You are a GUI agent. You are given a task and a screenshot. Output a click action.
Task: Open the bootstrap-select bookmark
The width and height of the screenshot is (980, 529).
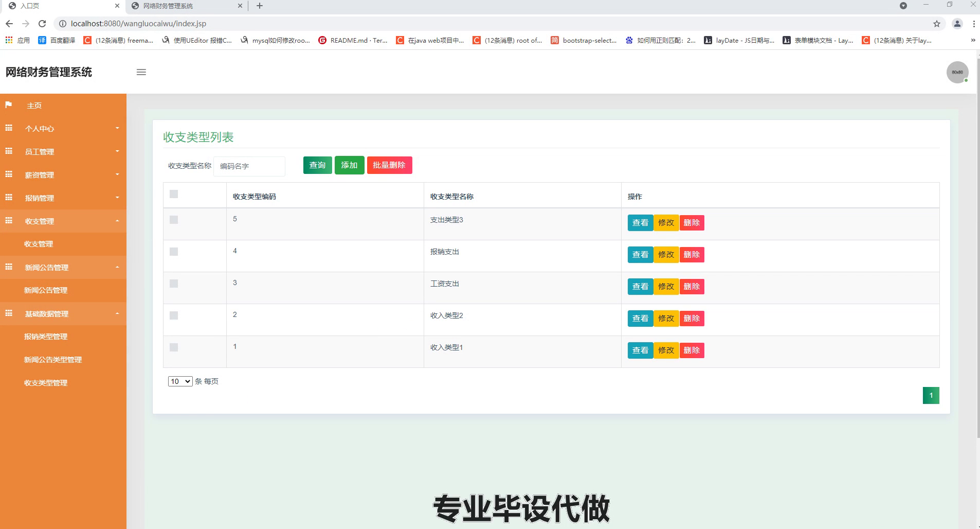[584, 40]
